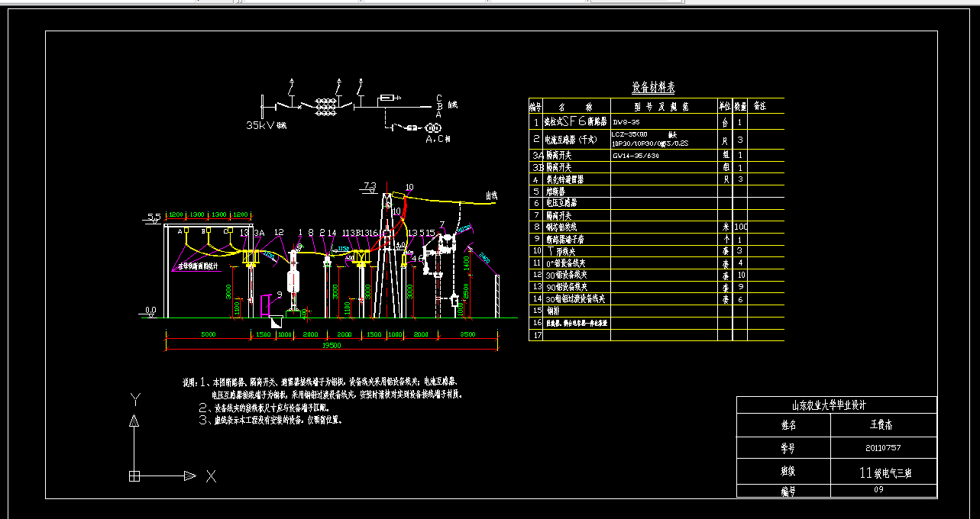The height and width of the screenshot is (519, 980).
Task: Select the '5000' dimension text
Action: [x=207, y=335]
